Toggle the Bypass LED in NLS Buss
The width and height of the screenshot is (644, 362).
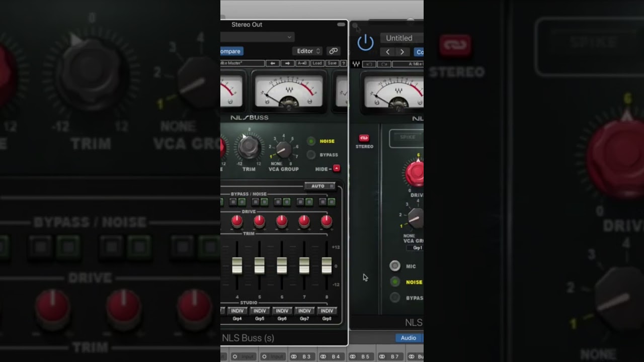coord(311,155)
